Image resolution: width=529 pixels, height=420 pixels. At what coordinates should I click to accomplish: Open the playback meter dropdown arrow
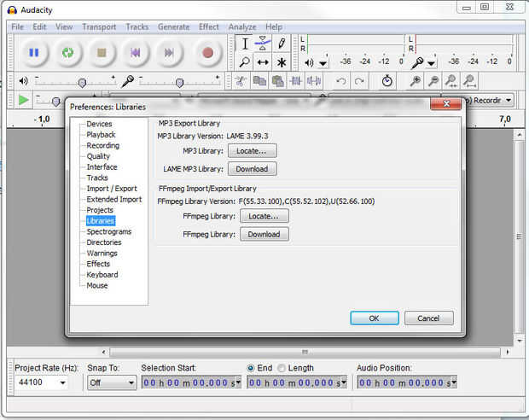coord(323,63)
